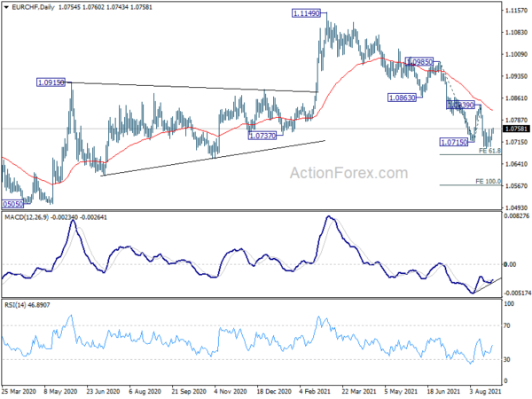Select the 1.08630 price label

pyautogui.click(x=402, y=98)
